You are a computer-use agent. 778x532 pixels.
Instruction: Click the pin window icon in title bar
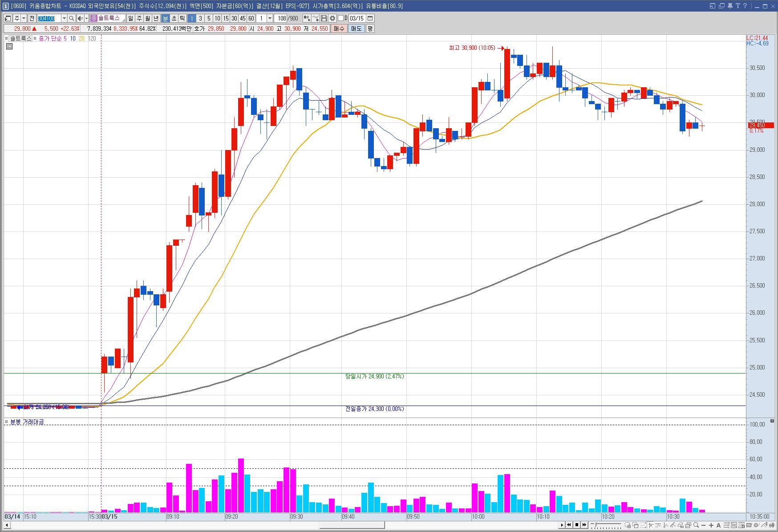(x=730, y=6)
